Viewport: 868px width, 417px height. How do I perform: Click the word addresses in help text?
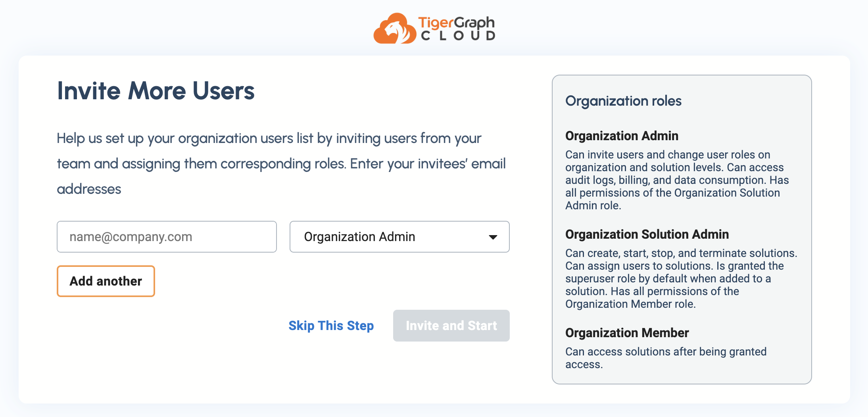tap(89, 189)
